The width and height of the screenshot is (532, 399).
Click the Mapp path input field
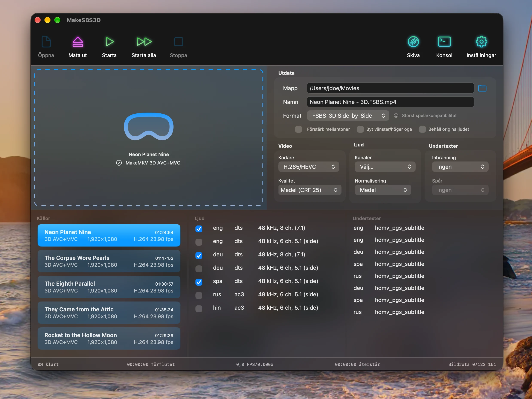pyautogui.click(x=390, y=88)
